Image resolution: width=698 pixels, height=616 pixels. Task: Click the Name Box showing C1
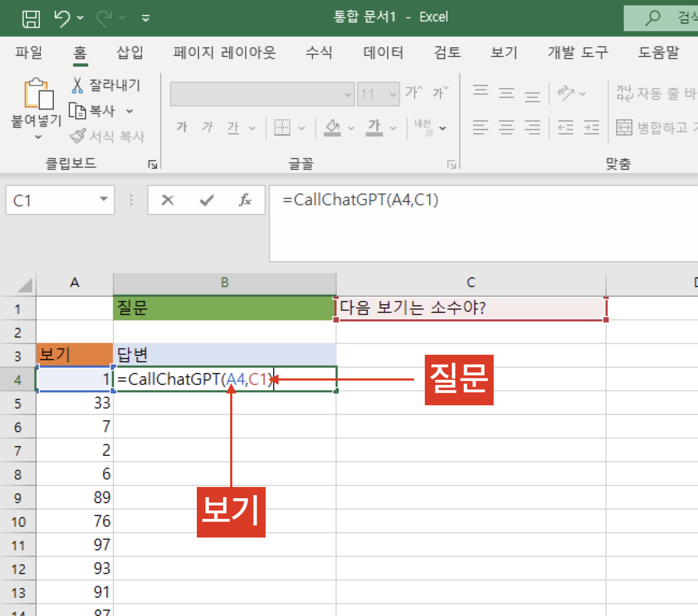pyautogui.click(x=53, y=200)
